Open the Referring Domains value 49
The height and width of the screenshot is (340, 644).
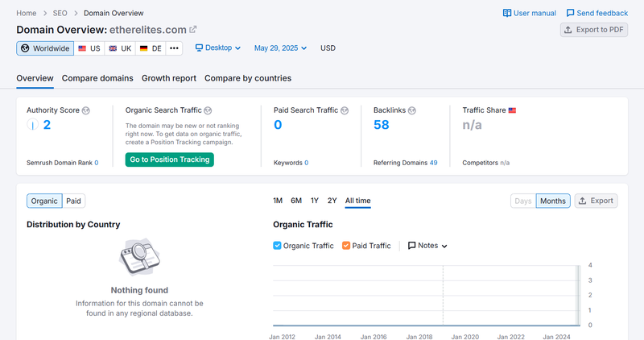(x=433, y=163)
